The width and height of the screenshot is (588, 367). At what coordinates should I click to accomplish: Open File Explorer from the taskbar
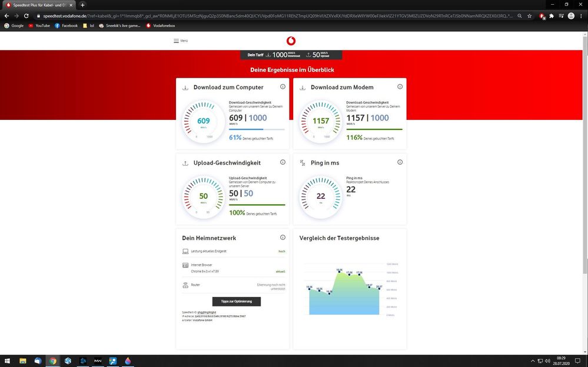23,361
